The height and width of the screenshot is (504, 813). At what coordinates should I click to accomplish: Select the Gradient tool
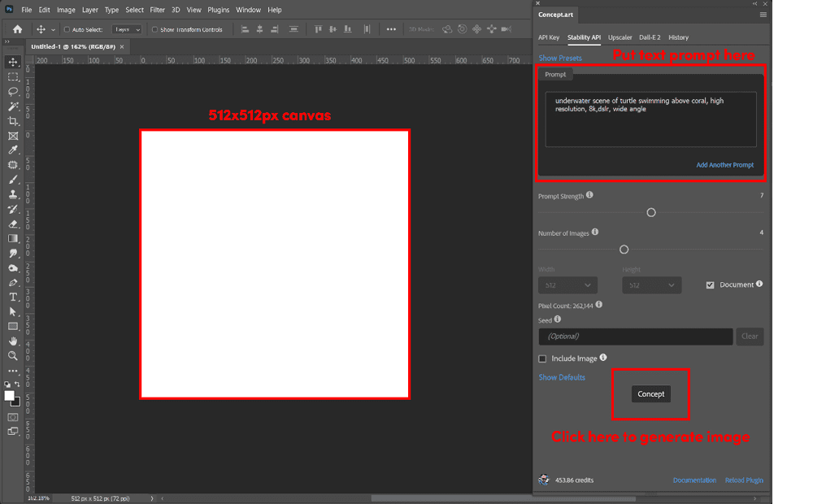click(13, 238)
